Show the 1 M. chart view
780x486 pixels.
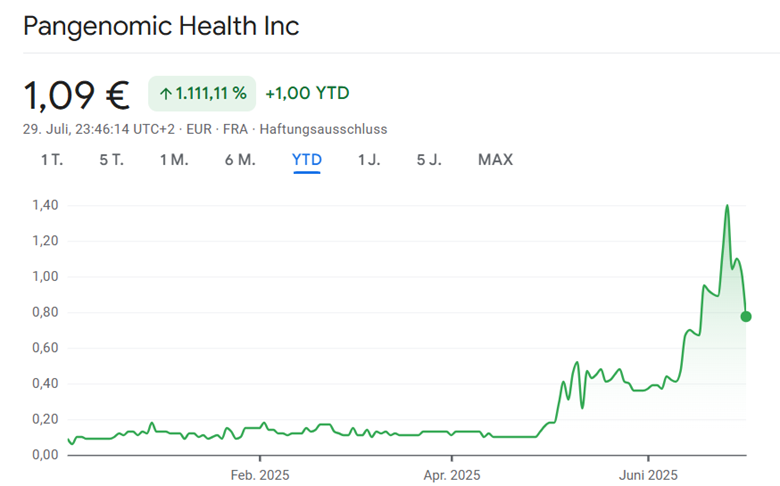click(174, 160)
